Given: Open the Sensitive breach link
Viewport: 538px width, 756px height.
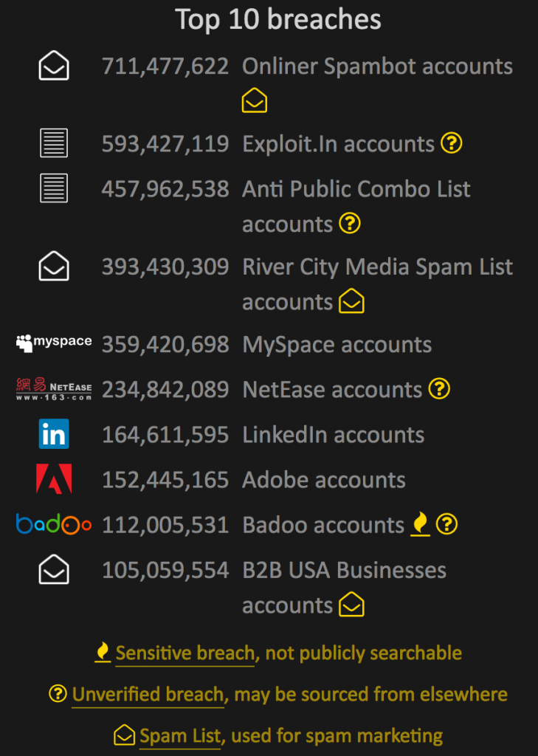Looking at the screenshot, I should pyautogui.click(x=185, y=653).
